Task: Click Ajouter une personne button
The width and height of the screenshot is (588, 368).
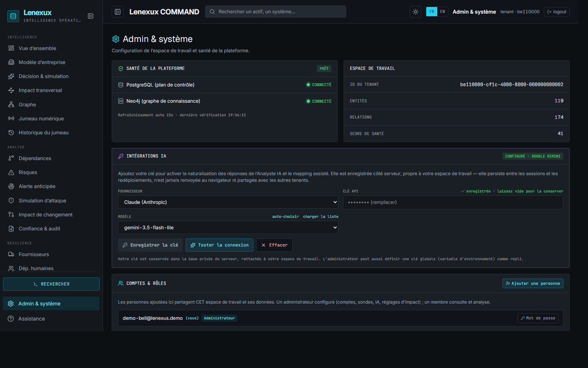Action: pyautogui.click(x=533, y=283)
